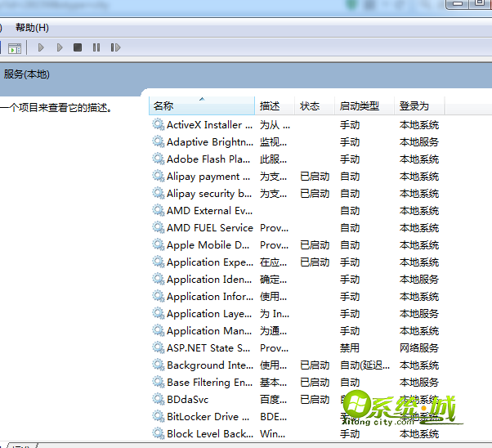Click gear icon next to AMD FUEL Service
Image resolution: width=492 pixels, height=448 pixels.
159,228
